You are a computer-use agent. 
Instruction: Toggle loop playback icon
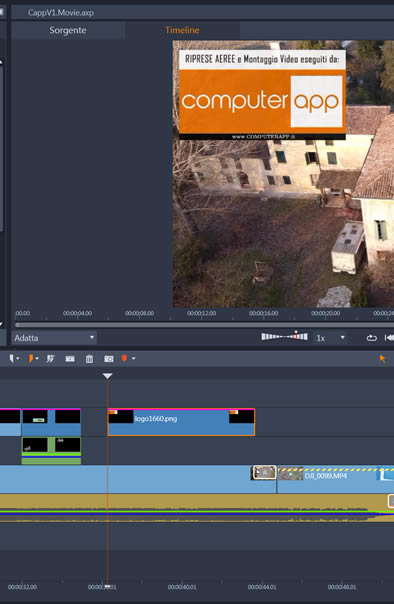371,338
